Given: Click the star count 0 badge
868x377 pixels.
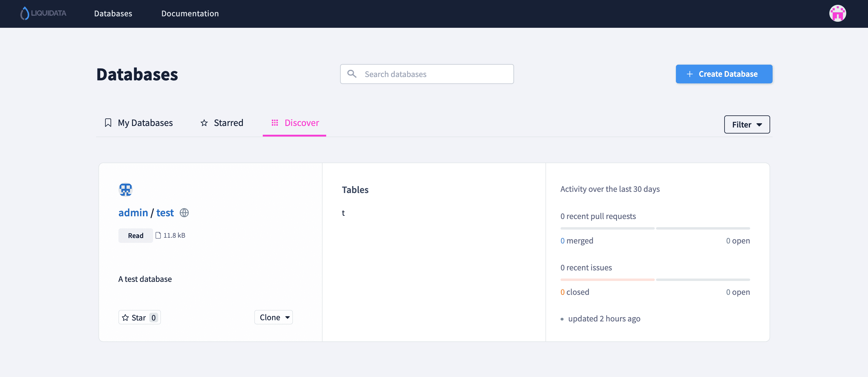Looking at the screenshot, I should click(154, 318).
